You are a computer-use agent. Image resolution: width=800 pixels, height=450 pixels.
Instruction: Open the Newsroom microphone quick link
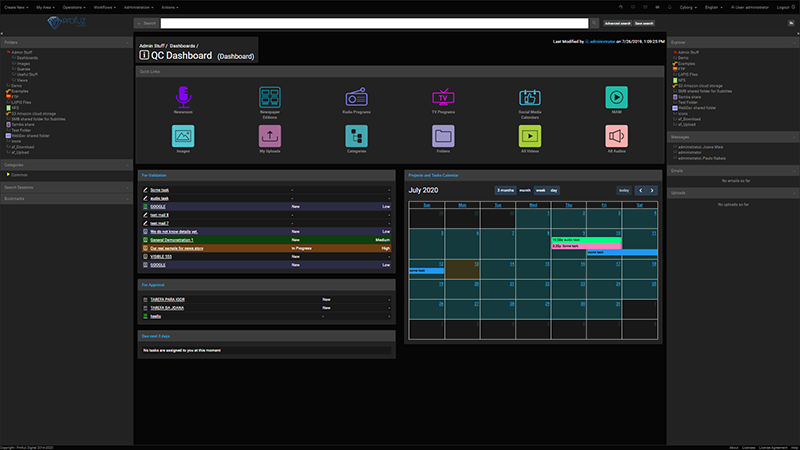coord(182,97)
